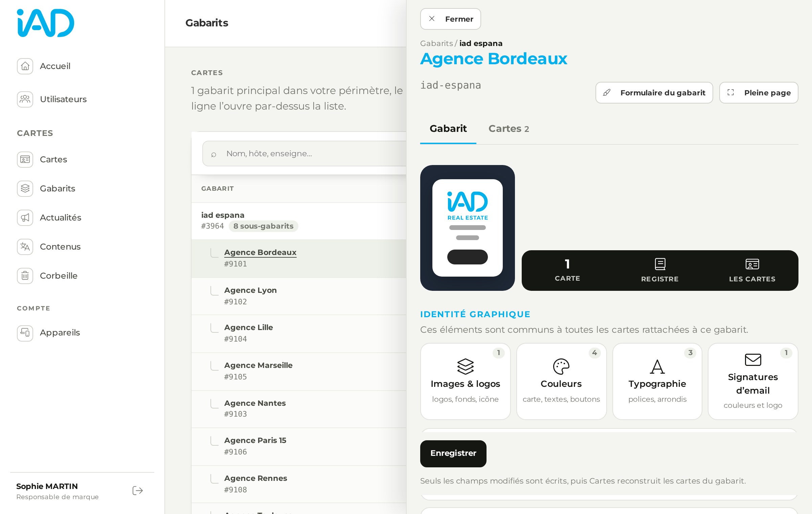Click the logout icon next to Sophie MARTIN
The width and height of the screenshot is (812, 514).
(x=138, y=491)
